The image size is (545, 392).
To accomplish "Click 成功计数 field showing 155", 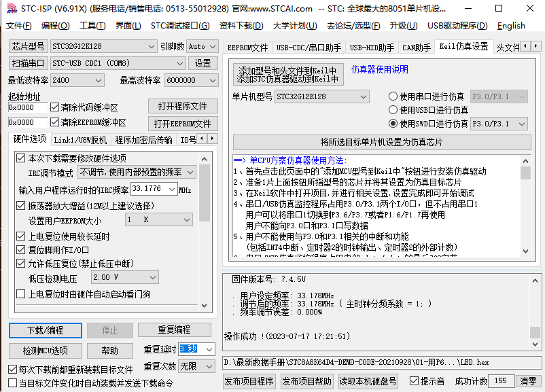I will (x=502, y=381).
